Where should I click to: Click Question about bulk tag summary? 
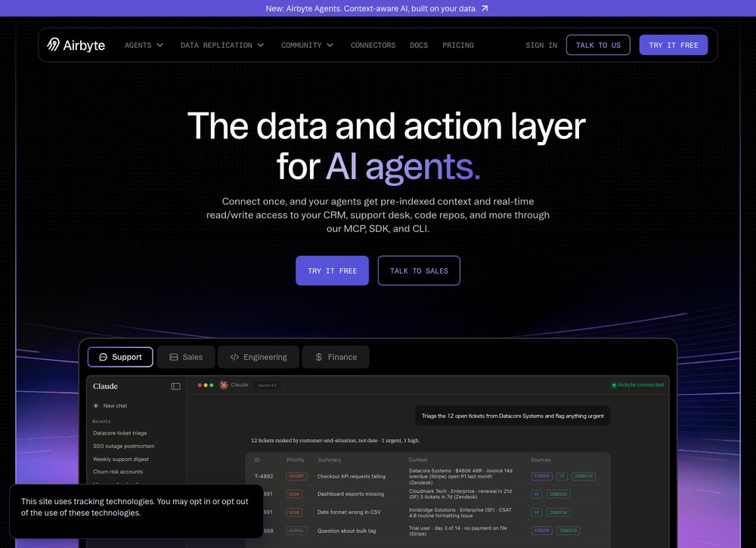346,531
